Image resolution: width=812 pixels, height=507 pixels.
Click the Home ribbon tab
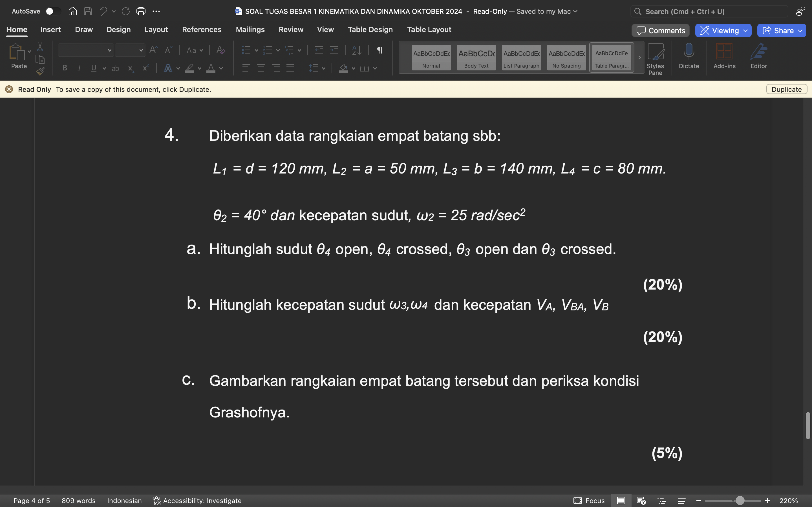[x=17, y=30]
